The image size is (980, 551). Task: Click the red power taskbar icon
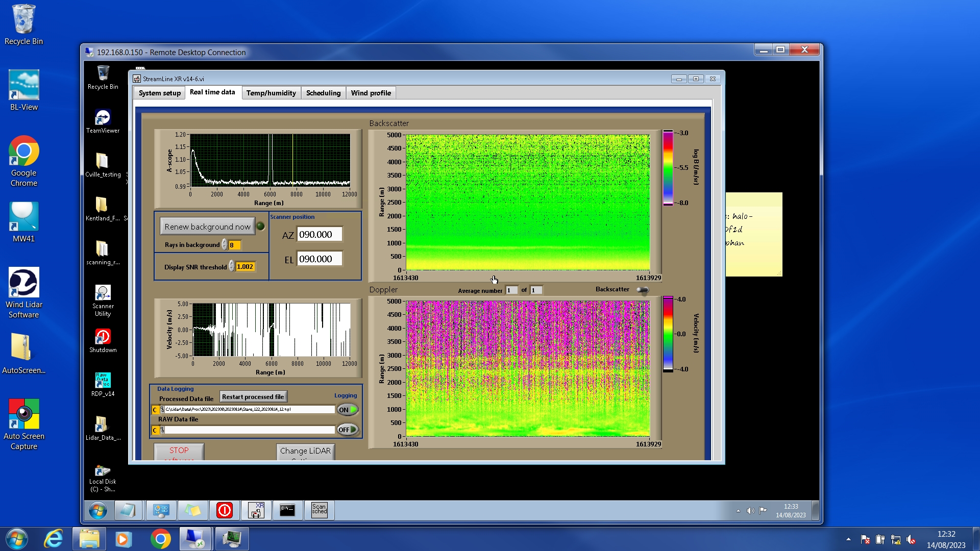(225, 510)
